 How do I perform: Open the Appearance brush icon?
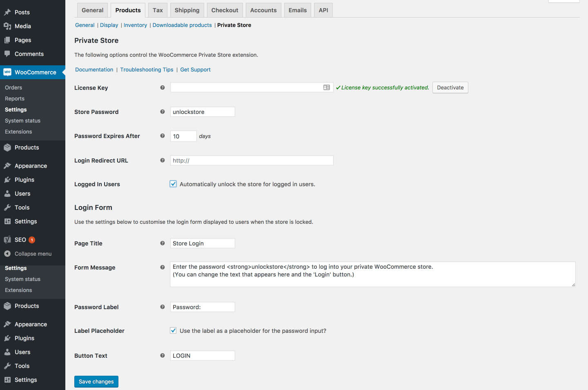tap(7, 165)
